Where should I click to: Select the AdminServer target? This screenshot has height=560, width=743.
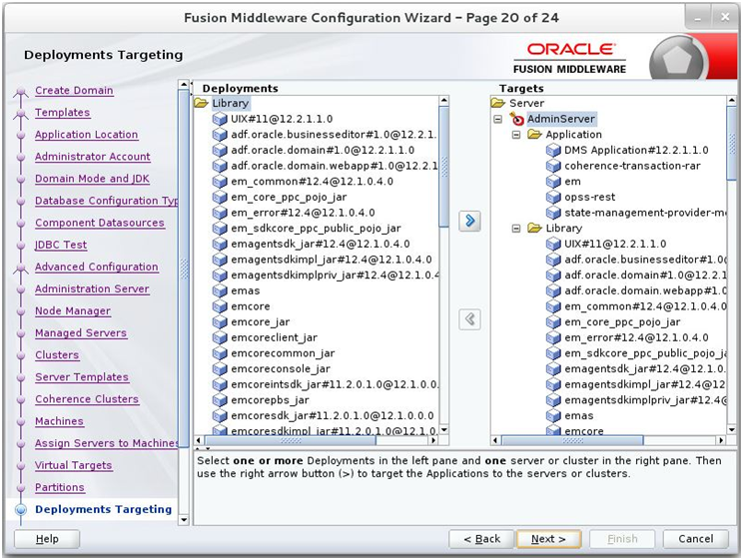tap(561, 119)
